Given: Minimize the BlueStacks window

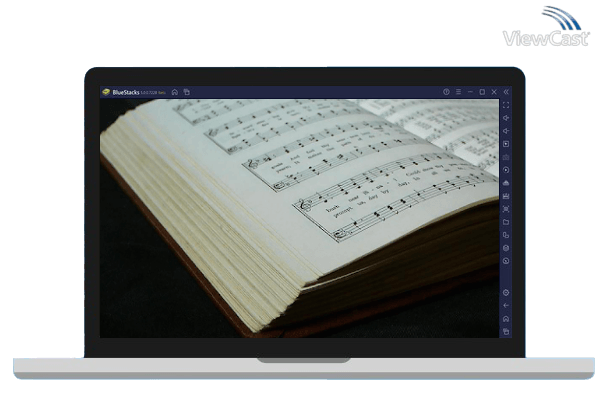Looking at the screenshot, I should pyautogui.click(x=470, y=92).
